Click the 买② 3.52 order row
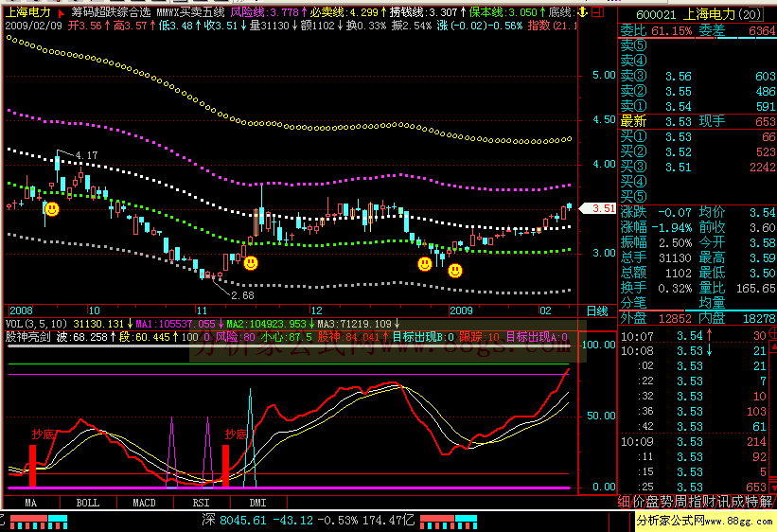This screenshot has height=532, width=777. click(x=698, y=151)
